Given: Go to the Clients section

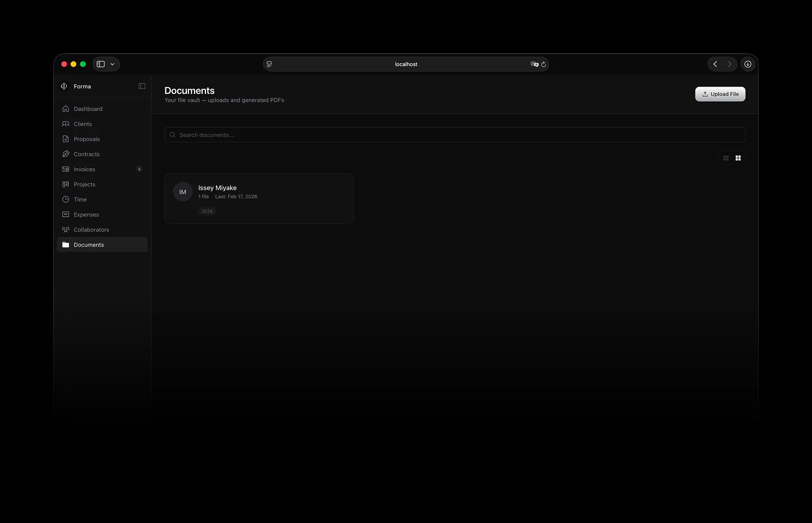Looking at the screenshot, I should (x=82, y=124).
